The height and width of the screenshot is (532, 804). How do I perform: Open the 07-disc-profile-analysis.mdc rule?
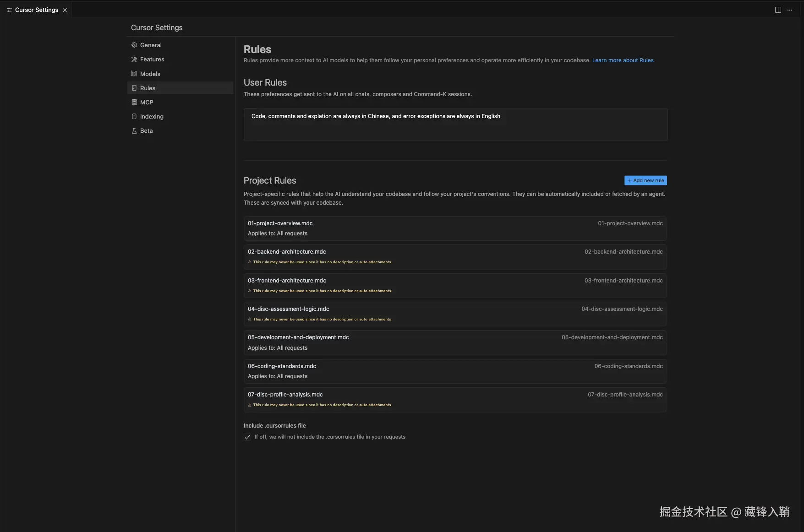point(455,399)
